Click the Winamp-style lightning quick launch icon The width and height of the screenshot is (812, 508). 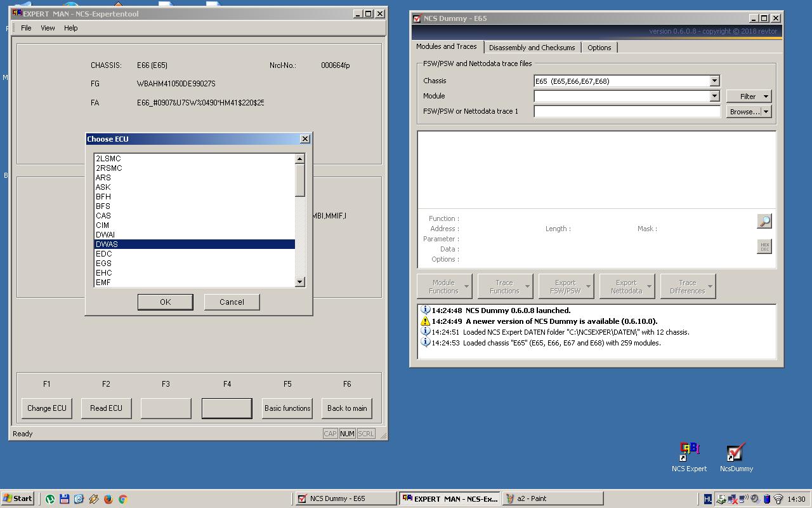93,499
